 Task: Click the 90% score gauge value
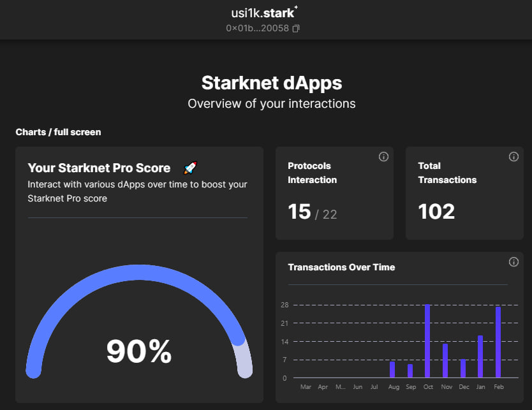coord(139,351)
